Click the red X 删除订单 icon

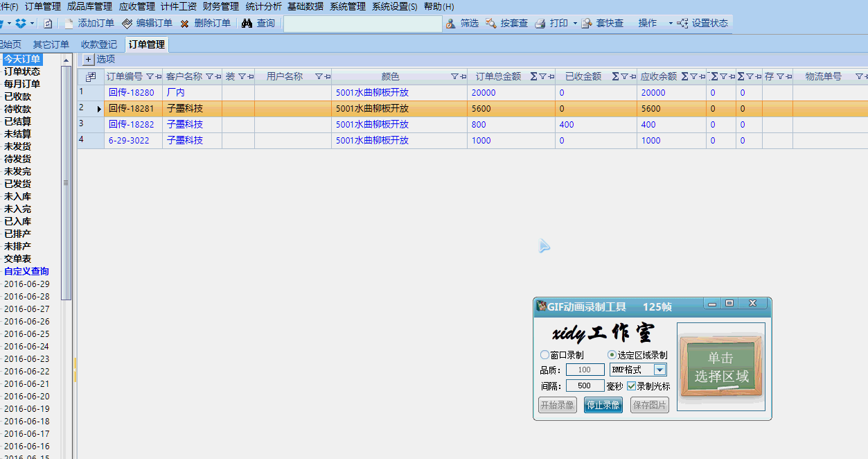tap(185, 24)
